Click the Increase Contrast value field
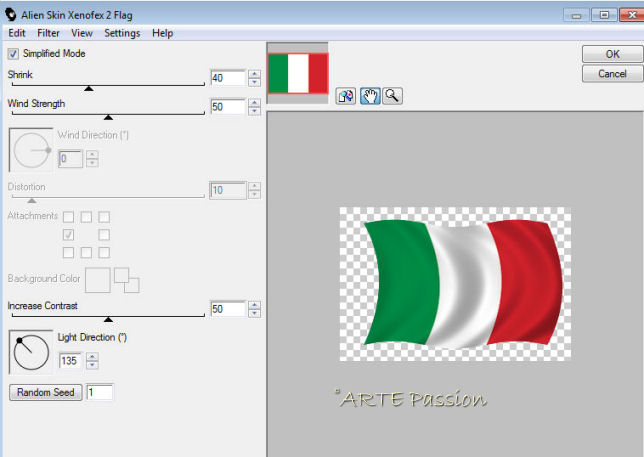The height and width of the screenshot is (457, 644). [x=228, y=309]
